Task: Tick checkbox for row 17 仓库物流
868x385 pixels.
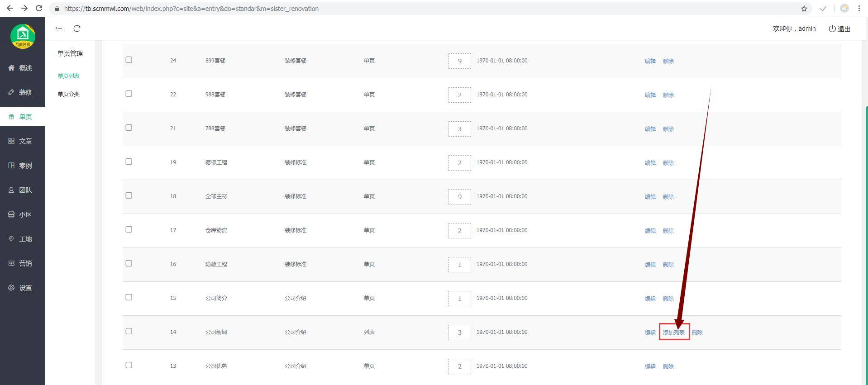Action: pyautogui.click(x=129, y=229)
